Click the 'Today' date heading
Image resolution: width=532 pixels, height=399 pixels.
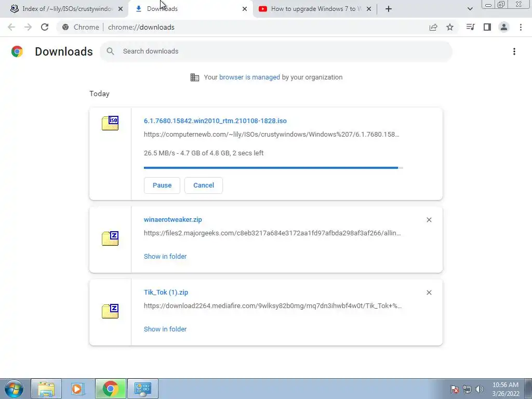(99, 94)
